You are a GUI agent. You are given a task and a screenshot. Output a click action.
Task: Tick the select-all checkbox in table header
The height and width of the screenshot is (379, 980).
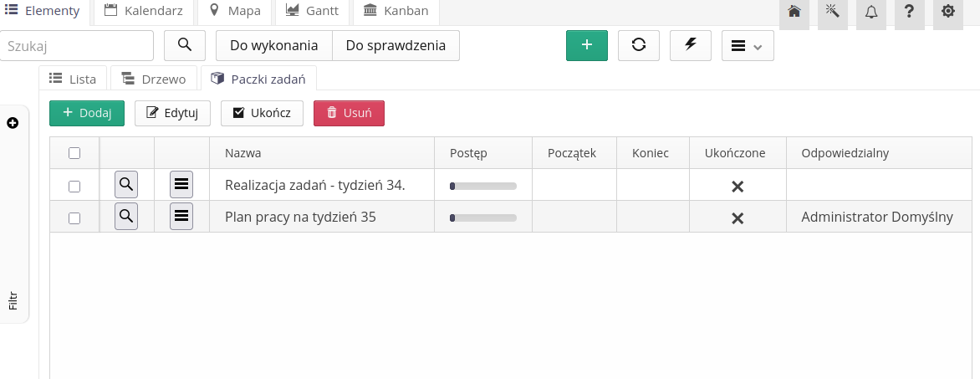click(x=74, y=153)
